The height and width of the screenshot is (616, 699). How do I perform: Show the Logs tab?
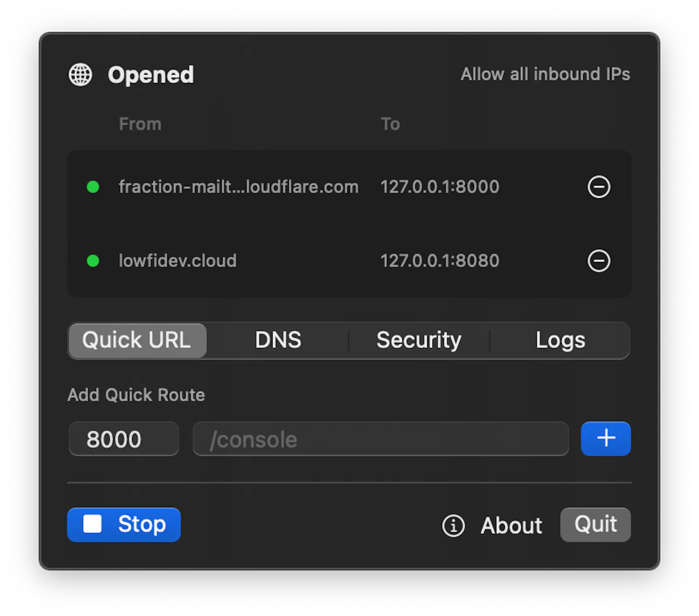pos(560,341)
